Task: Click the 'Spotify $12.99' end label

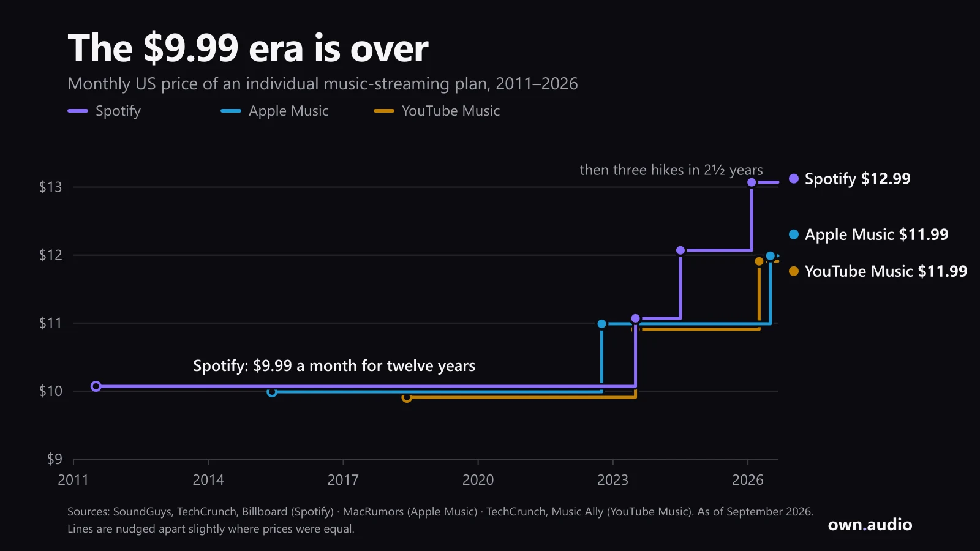Action: coord(858,179)
